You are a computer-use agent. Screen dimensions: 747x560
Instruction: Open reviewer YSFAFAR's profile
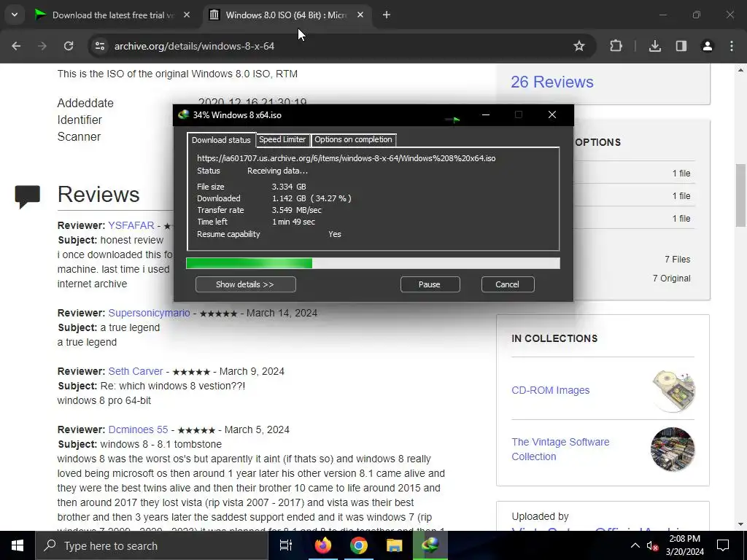point(131,225)
